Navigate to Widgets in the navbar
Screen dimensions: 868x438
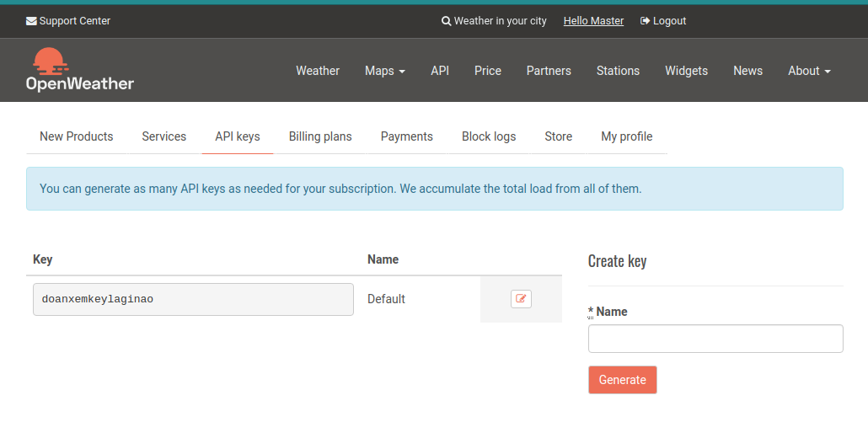pos(686,71)
